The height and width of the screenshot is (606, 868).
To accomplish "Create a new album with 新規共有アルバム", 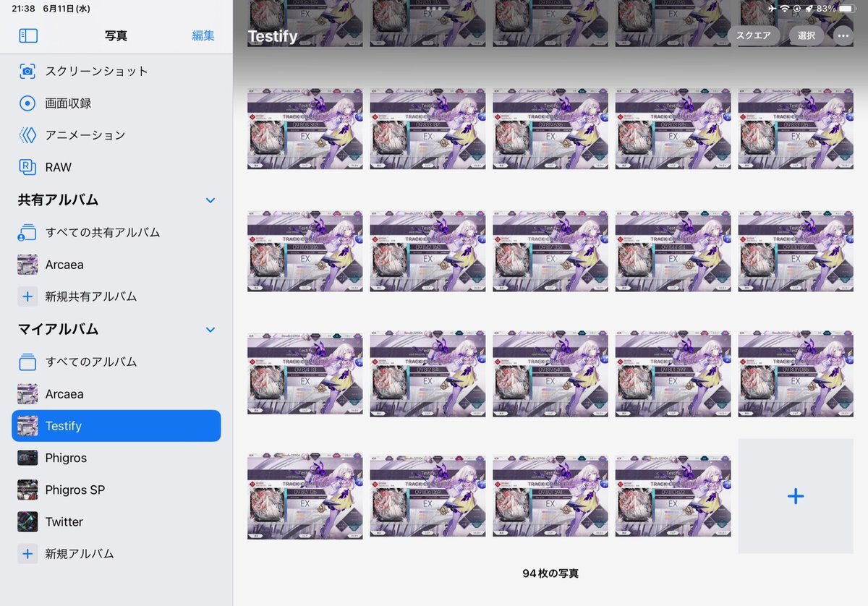I will point(116,296).
